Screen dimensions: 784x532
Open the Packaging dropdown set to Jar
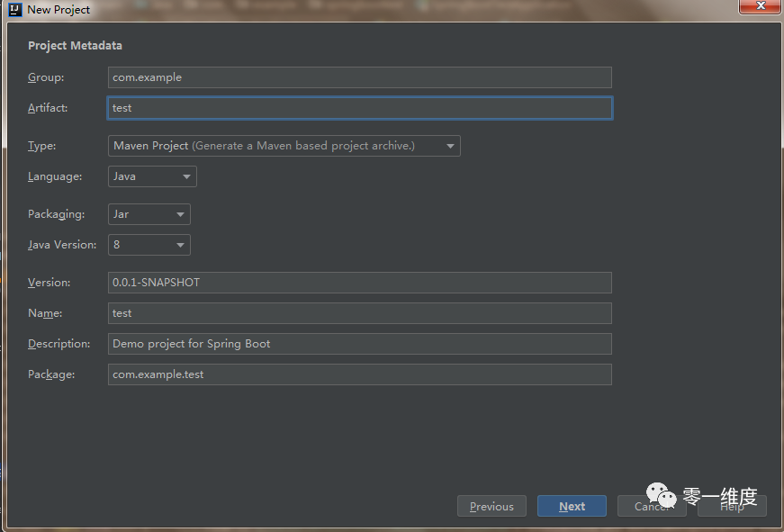point(149,214)
